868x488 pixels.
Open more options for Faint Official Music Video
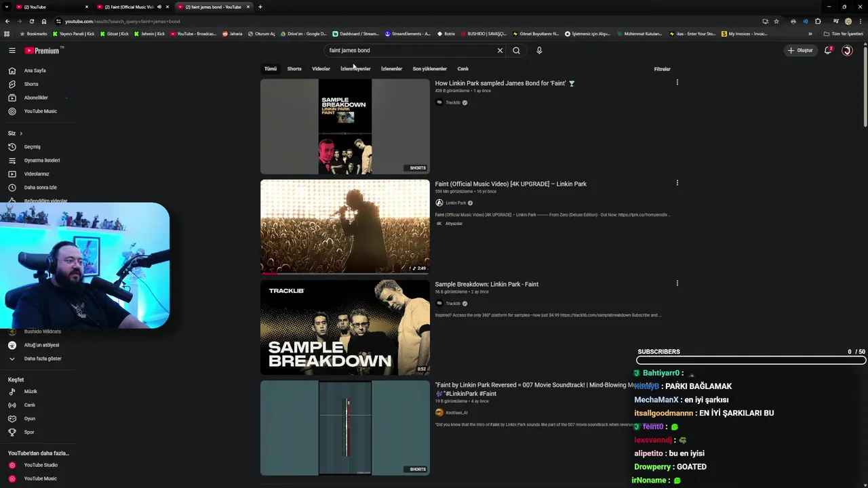[677, 182]
